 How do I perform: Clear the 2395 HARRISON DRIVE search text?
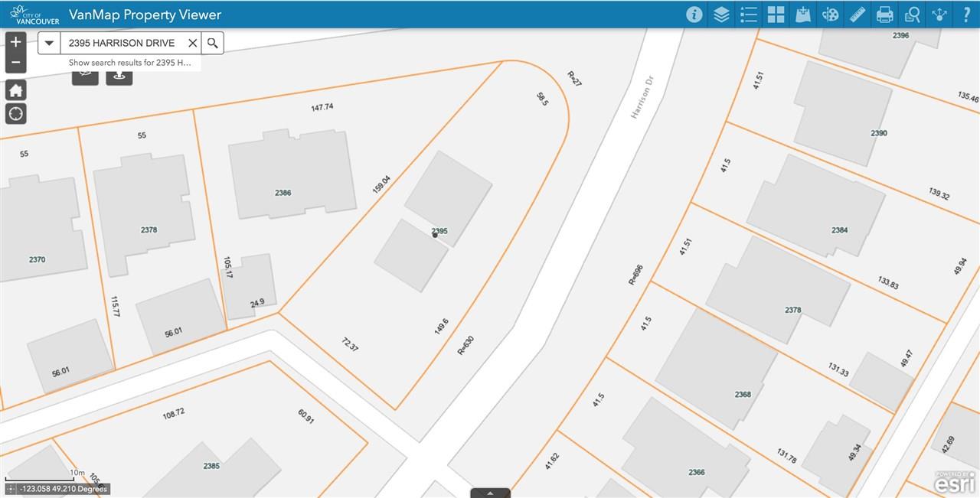[192, 43]
